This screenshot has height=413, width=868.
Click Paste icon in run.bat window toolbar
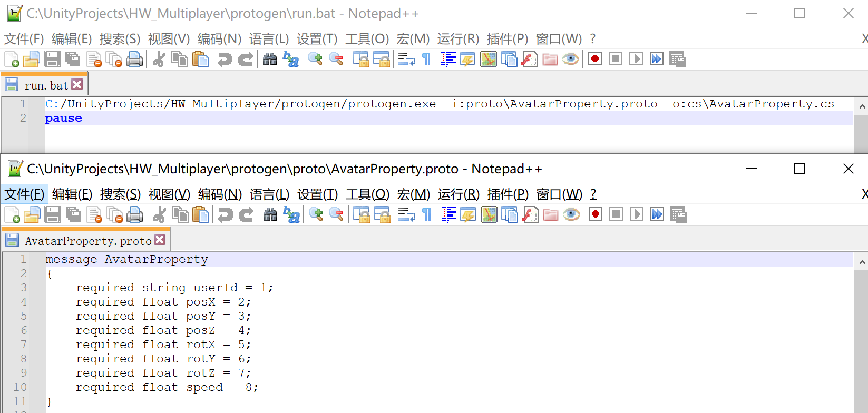click(200, 59)
